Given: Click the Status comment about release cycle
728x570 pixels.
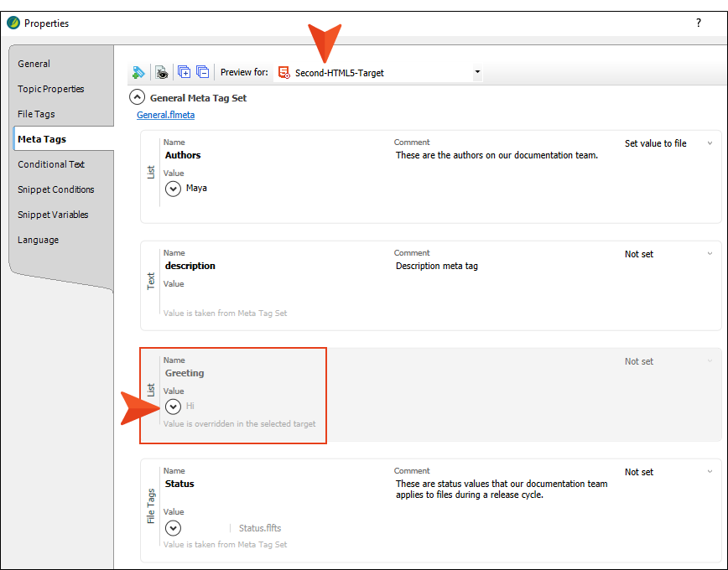Looking at the screenshot, I should tap(502, 489).
